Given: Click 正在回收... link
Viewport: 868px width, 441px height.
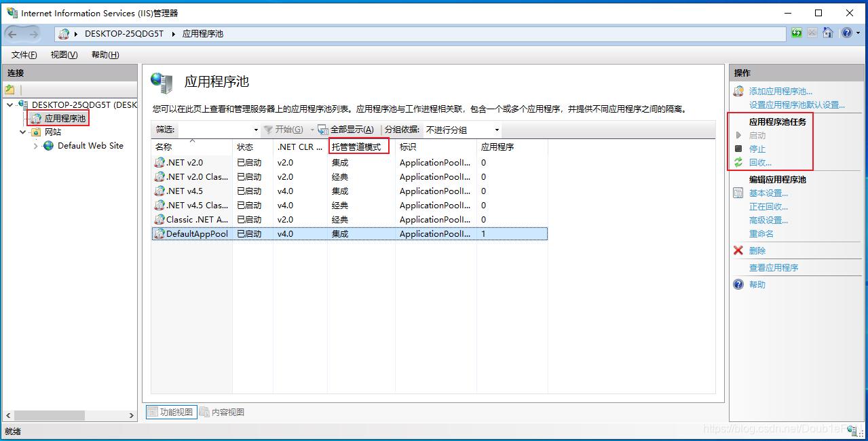Looking at the screenshot, I should (x=768, y=206).
